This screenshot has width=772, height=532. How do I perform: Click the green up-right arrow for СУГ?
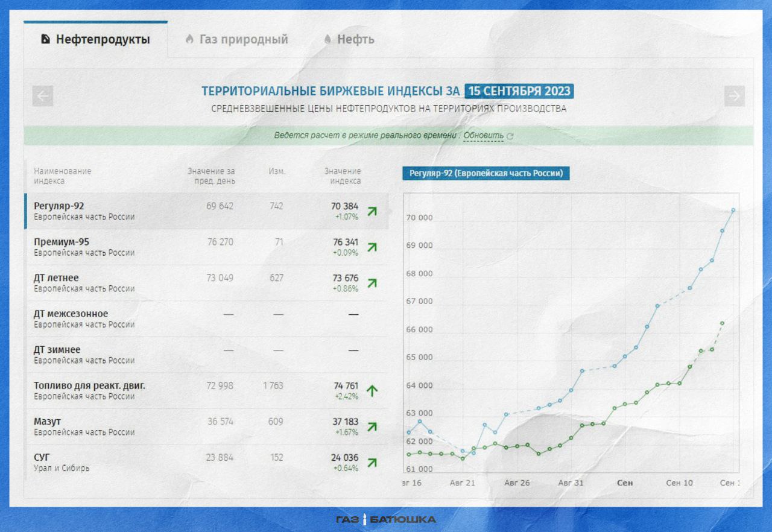(x=372, y=463)
